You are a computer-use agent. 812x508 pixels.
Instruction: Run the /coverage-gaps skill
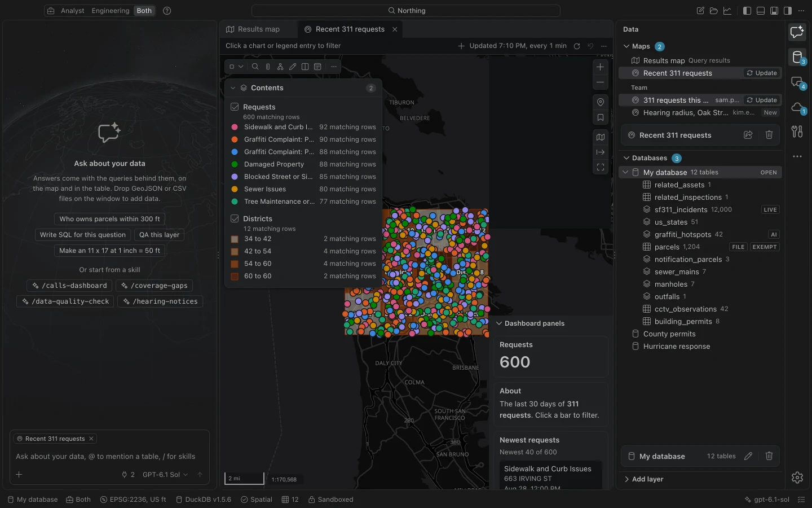(155, 286)
